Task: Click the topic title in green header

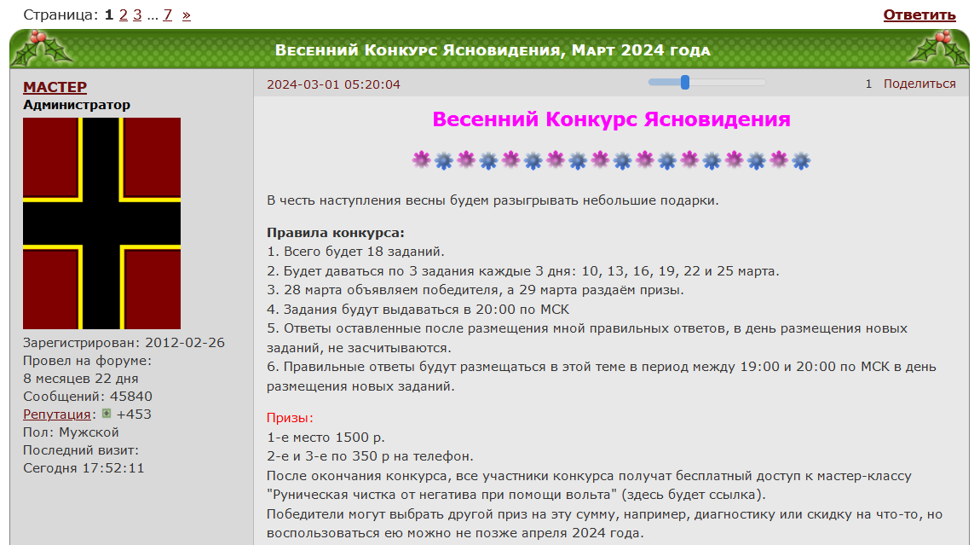Action: coord(492,50)
